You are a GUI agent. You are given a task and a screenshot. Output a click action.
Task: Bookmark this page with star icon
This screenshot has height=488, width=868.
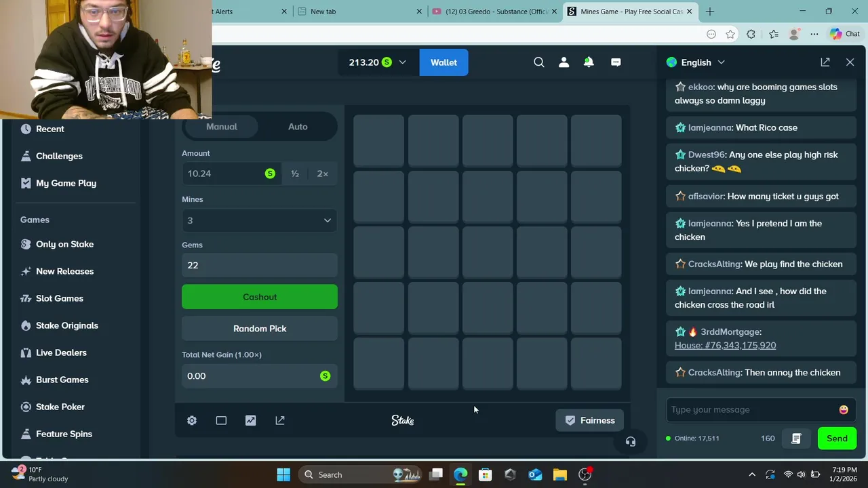click(730, 34)
